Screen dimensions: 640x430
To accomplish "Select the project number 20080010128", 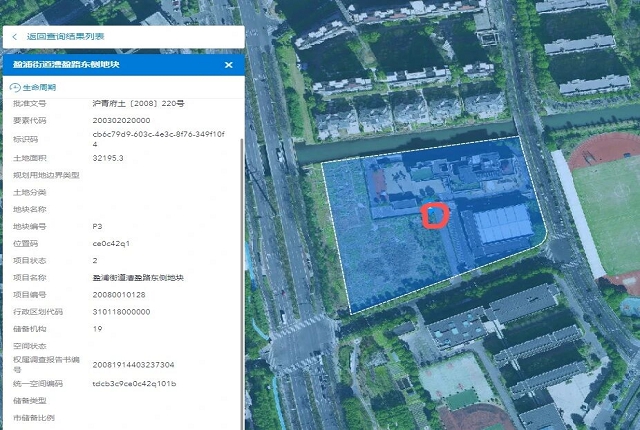I will coord(119,295).
